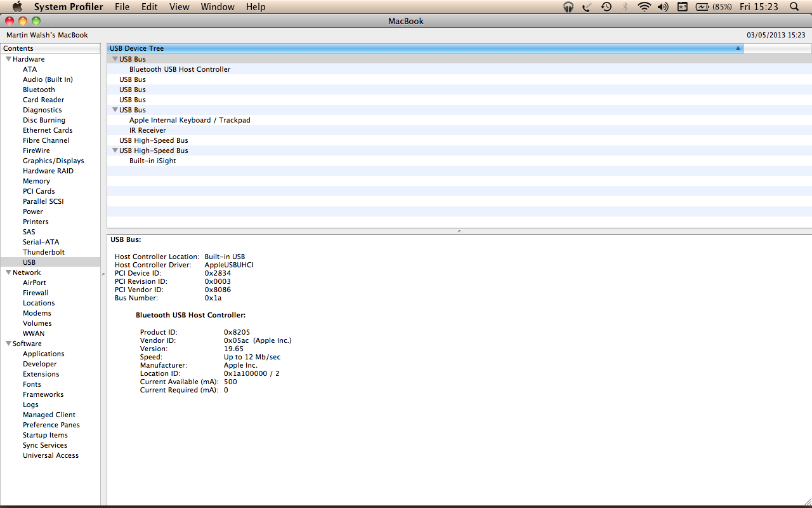Select Thunderbolt in sidebar

tap(44, 252)
